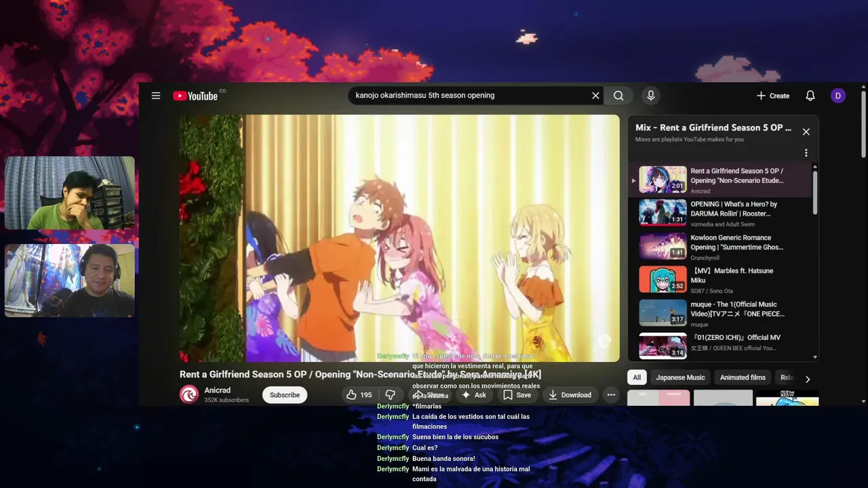
Task: Open the Create menu
Action: tap(773, 96)
